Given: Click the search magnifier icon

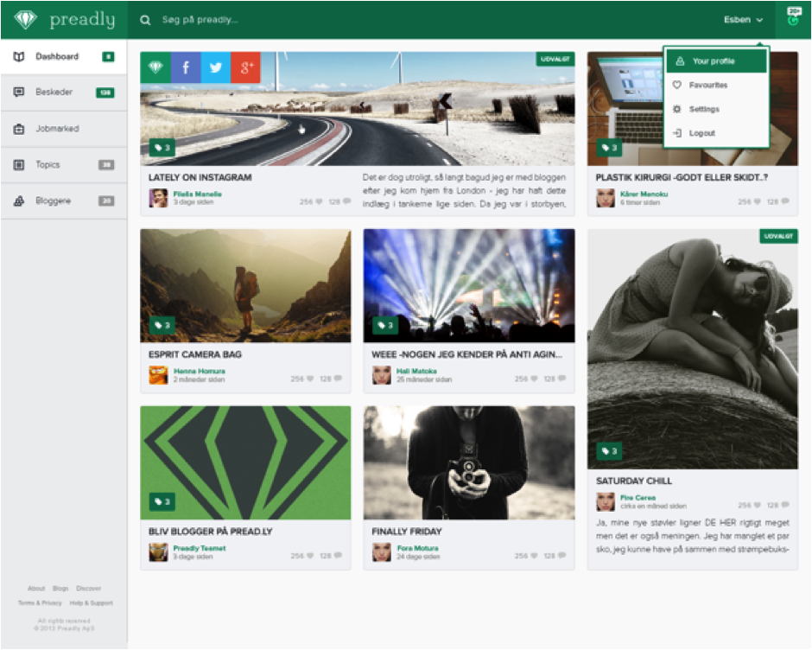Looking at the screenshot, I should 146,20.
